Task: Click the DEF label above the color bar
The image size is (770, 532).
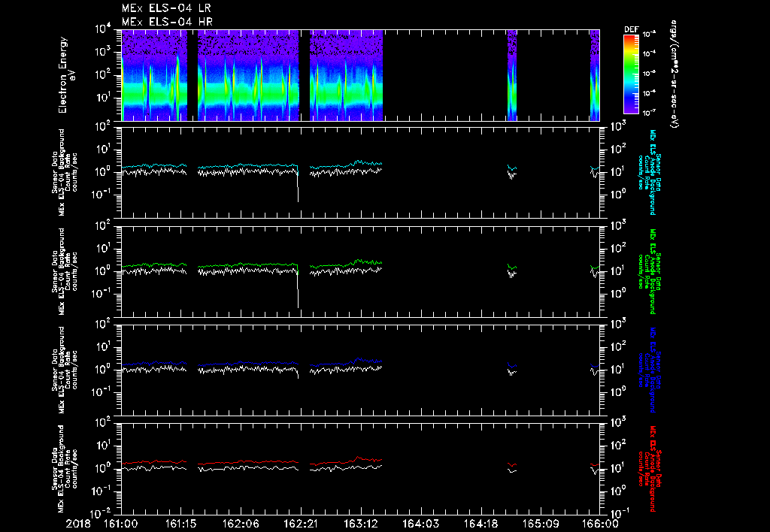Action: [631, 29]
